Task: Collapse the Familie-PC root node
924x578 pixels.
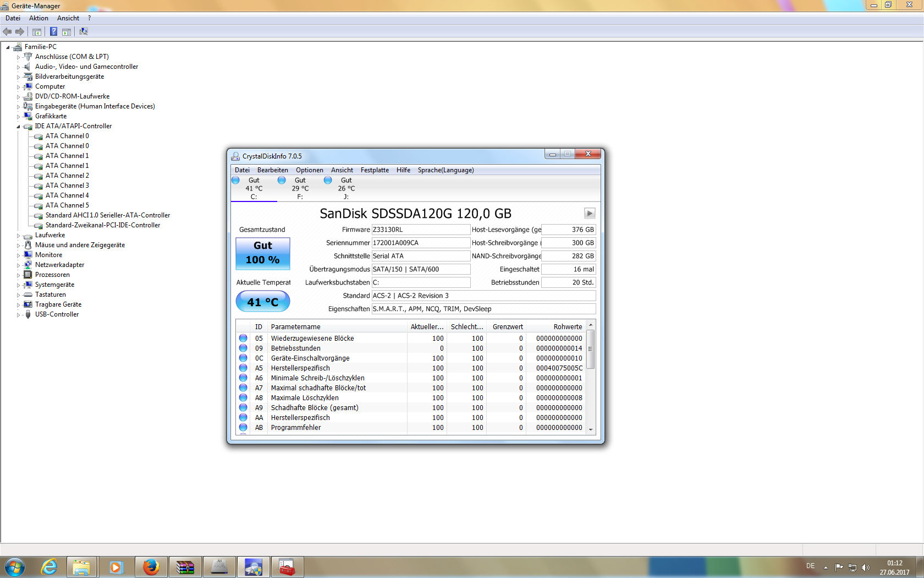Action: click(x=8, y=47)
